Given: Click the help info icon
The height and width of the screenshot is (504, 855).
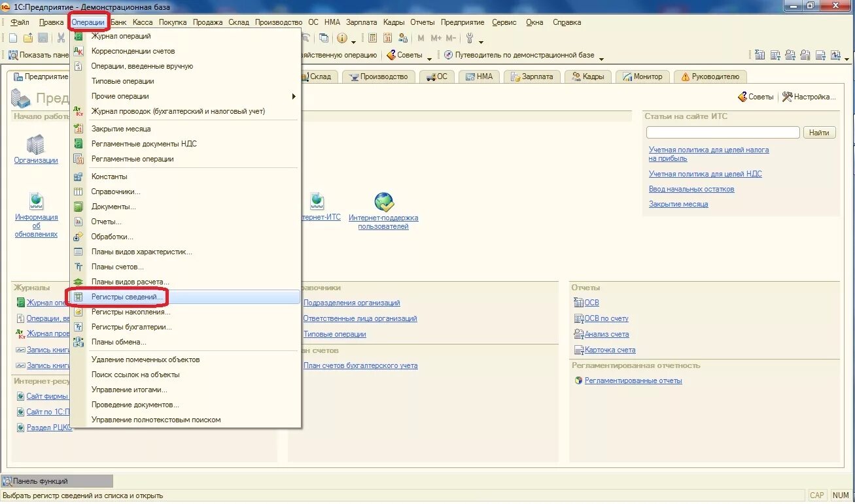Looking at the screenshot, I should [342, 38].
